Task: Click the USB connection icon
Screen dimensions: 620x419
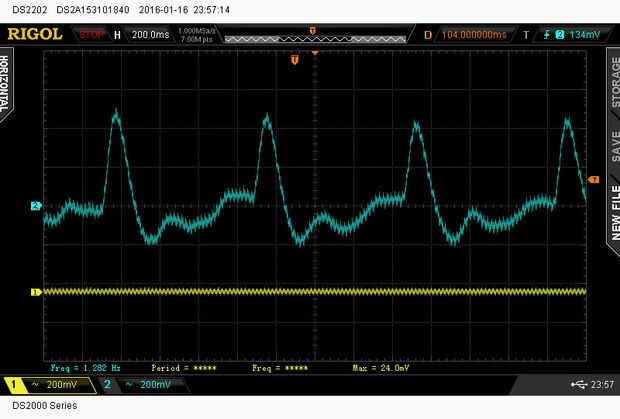Action: (x=578, y=385)
